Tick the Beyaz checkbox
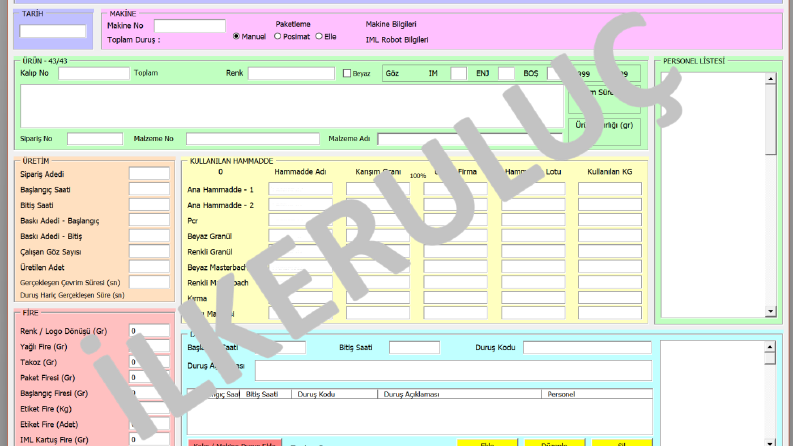The image size is (793, 446). pyautogui.click(x=347, y=73)
